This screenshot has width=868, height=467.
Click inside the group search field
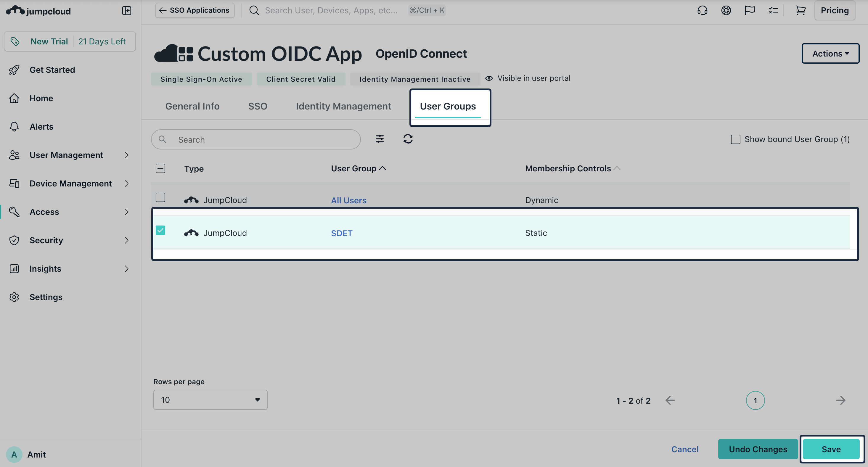(255, 139)
